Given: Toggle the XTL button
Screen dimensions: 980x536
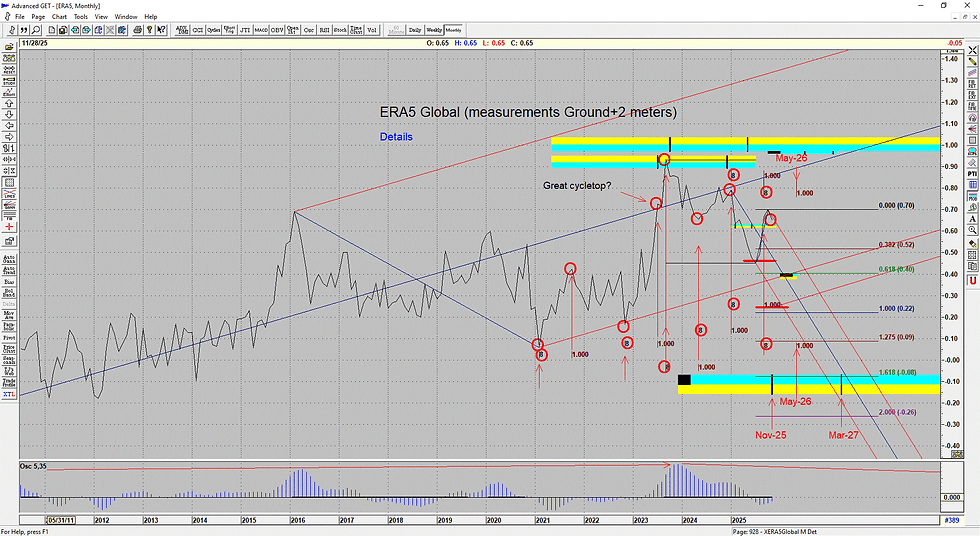Looking at the screenshot, I should 9,394.
